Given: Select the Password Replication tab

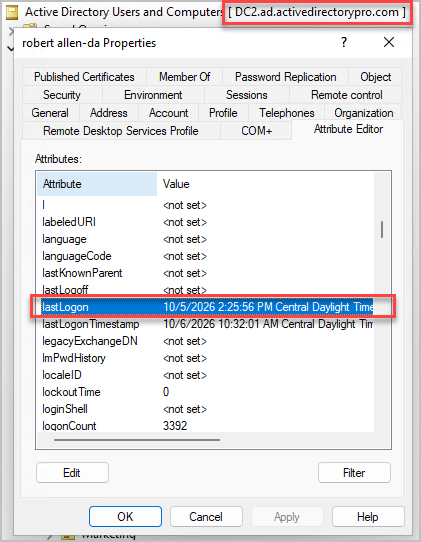Looking at the screenshot, I should click(286, 77).
